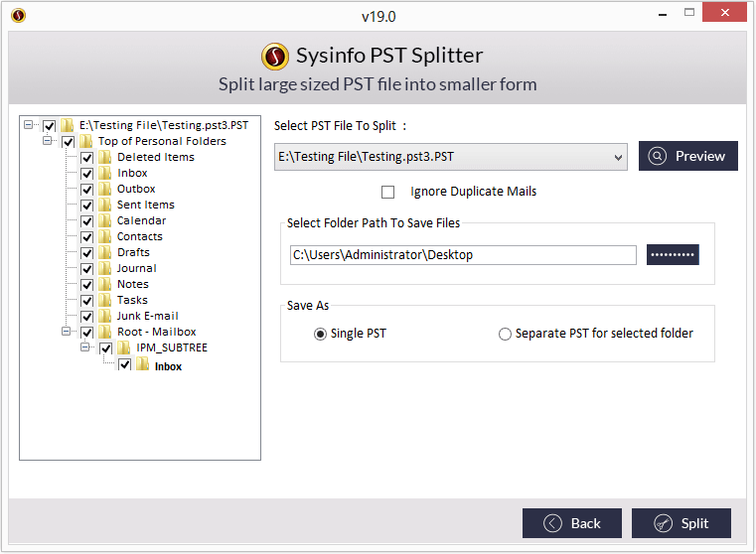756x554 pixels.
Task: Click the folder icon next to Junk E-mail
Action: pos(104,316)
